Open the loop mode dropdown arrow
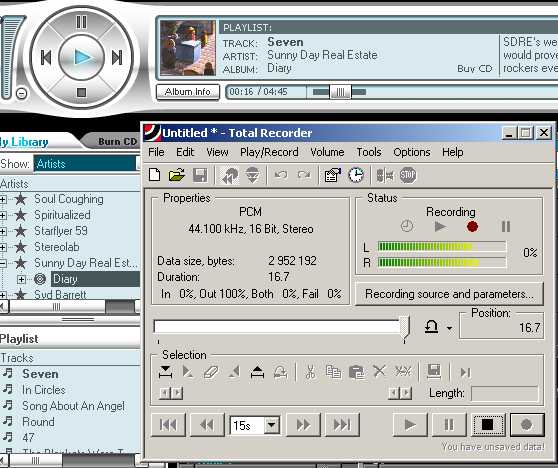The width and height of the screenshot is (558, 468). 449,328
